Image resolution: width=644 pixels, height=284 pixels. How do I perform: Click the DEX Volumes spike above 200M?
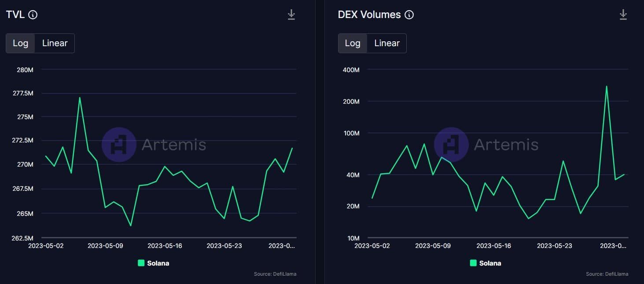(607, 86)
